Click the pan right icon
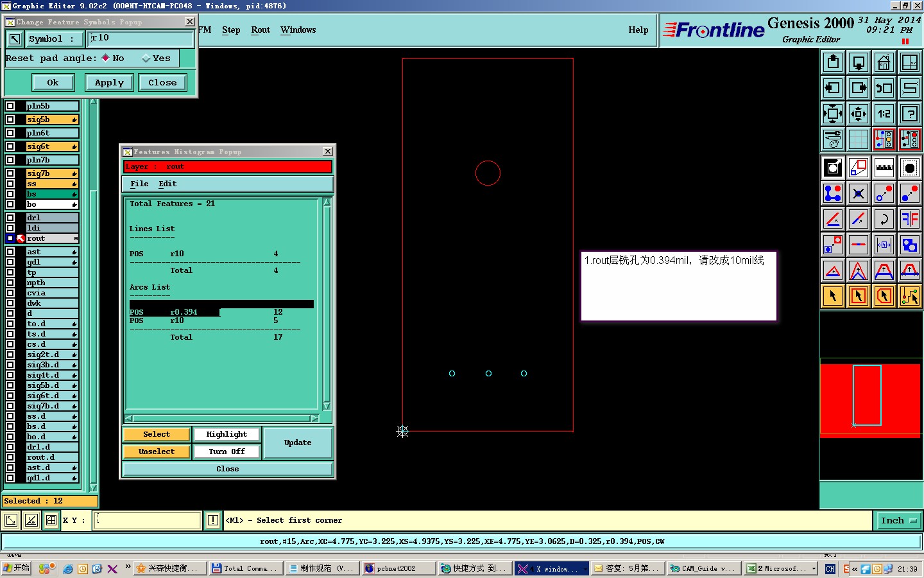Screen dimensions: 924x578 click(x=859, y=88)
